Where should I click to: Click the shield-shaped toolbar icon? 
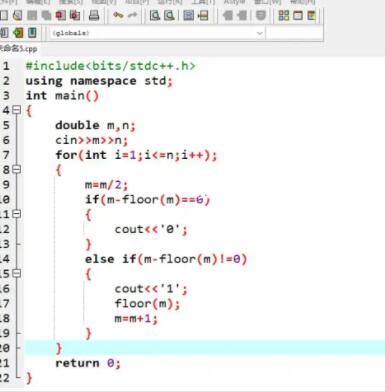pyautogui.click(x=261, y=15)
